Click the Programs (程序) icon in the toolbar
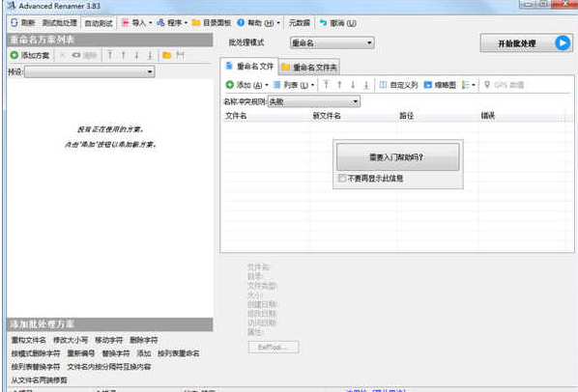This screenshot has height=392, width=578. (x=160, y=23)
